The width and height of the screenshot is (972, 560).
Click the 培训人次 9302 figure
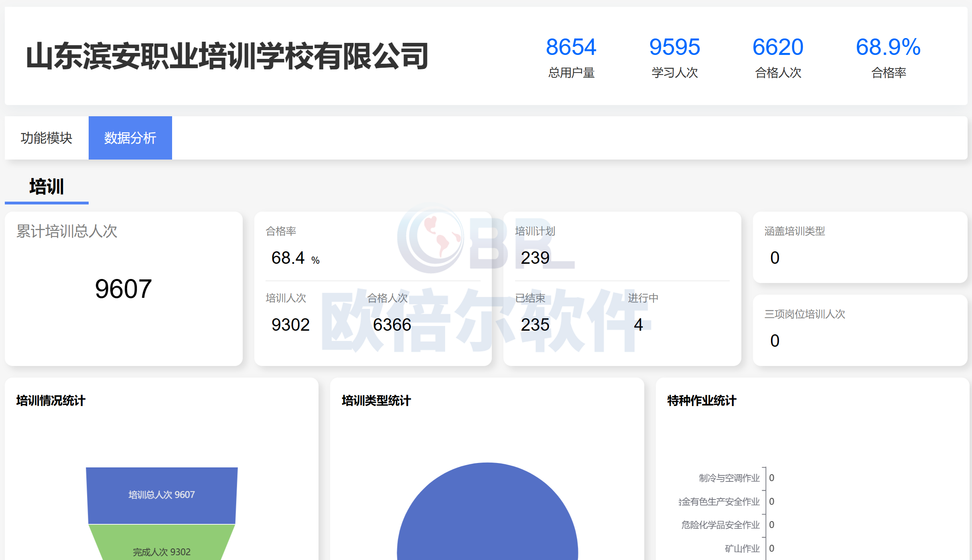[290, 324]
